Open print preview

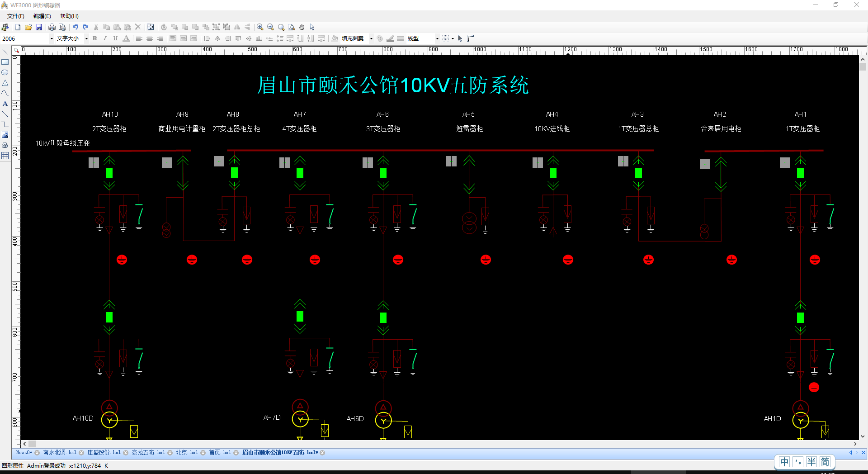point(62,27)
